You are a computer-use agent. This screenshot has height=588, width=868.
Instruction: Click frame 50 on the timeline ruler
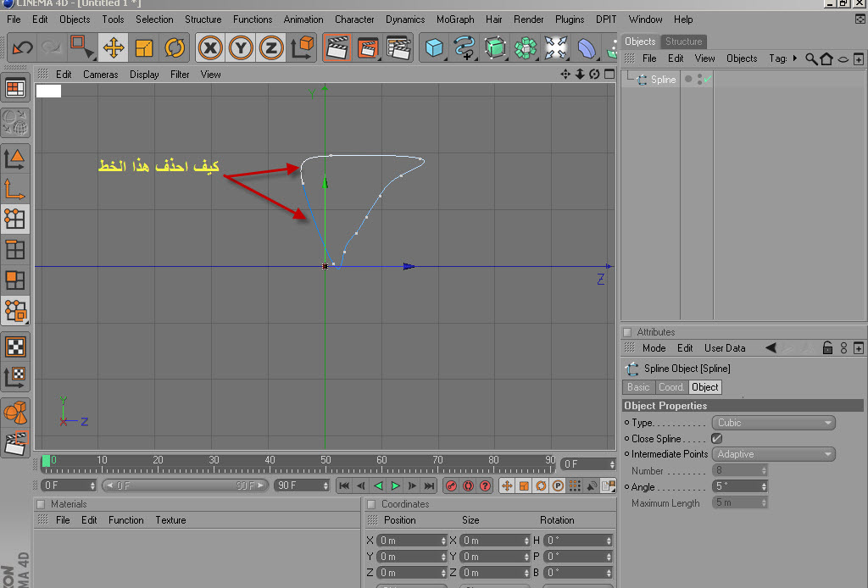click(x=325, y=460)
